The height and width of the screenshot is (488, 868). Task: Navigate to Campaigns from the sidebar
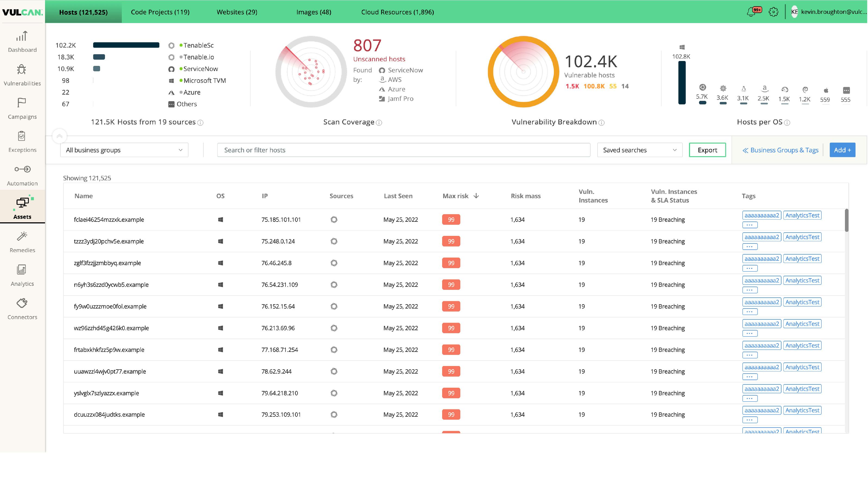[x=22, y=108]
